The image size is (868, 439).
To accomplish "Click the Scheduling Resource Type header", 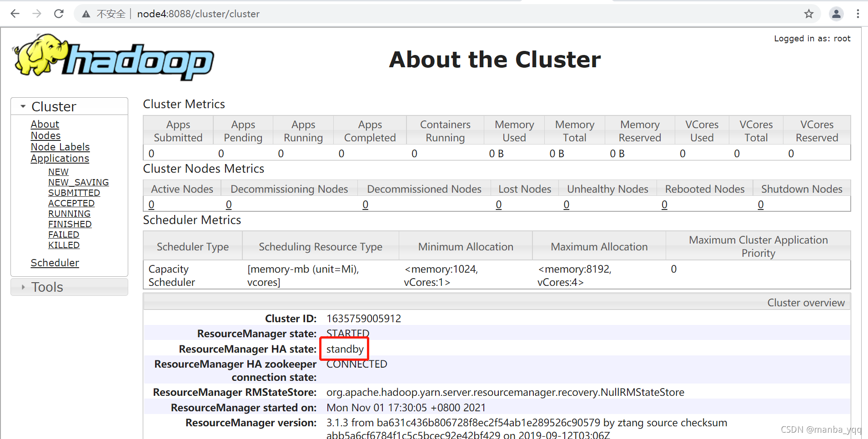I will click(x=321, y=246).
